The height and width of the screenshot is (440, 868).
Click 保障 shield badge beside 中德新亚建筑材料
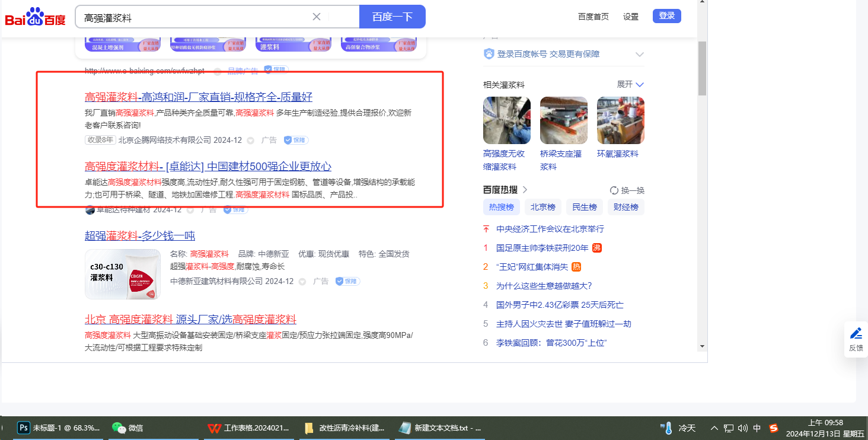347,281
